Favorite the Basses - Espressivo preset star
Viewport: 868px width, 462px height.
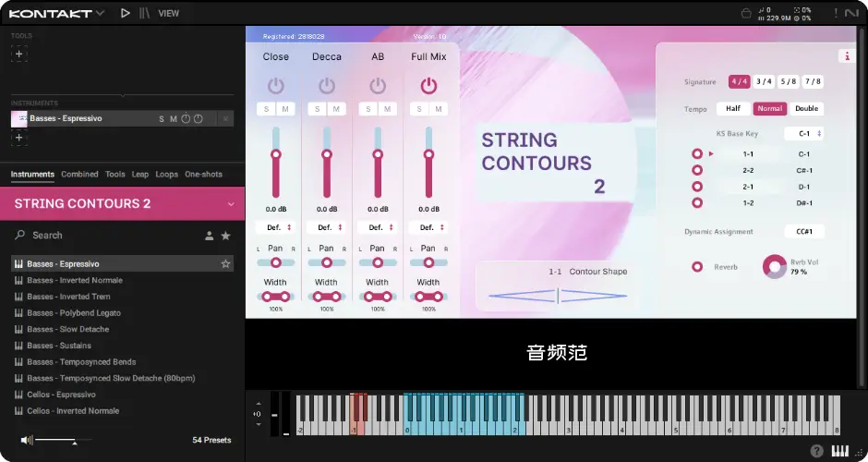coord(225,264)
